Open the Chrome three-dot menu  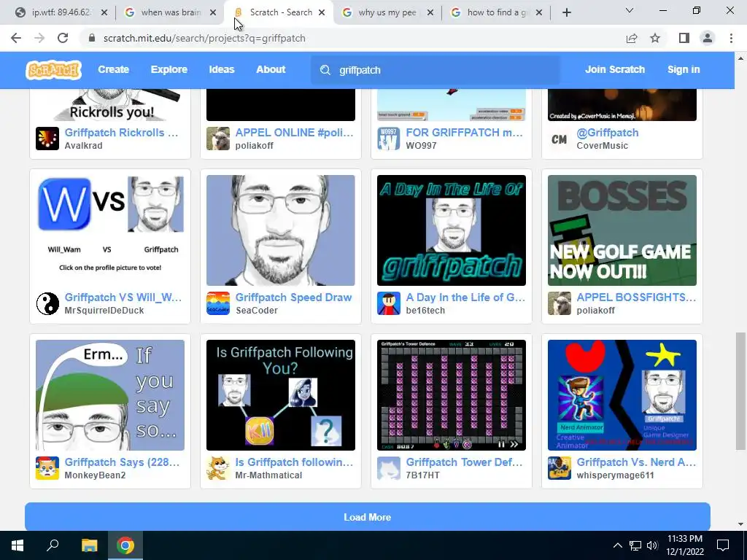(731, 38)
